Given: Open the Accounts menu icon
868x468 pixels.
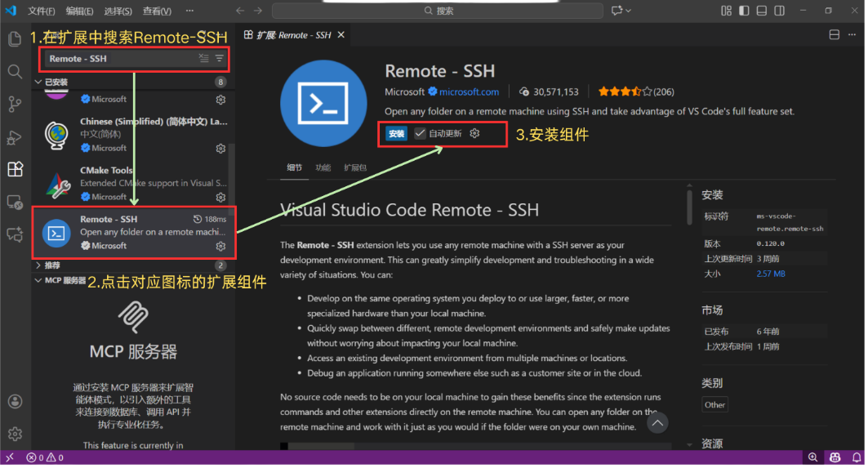Looking at the screenshot, I should pyautogui.click(x=15, y=402).
